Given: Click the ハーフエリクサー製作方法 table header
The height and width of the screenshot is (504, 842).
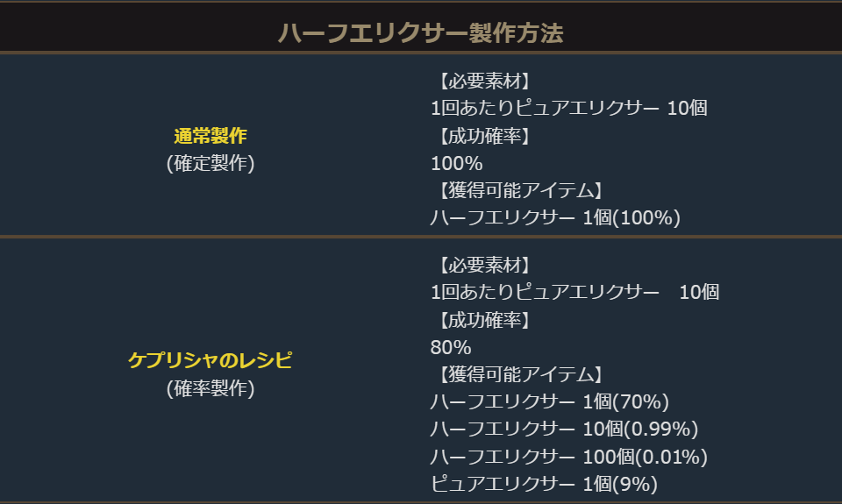Looking at the screenshot, I should click(x=420, y=33).
